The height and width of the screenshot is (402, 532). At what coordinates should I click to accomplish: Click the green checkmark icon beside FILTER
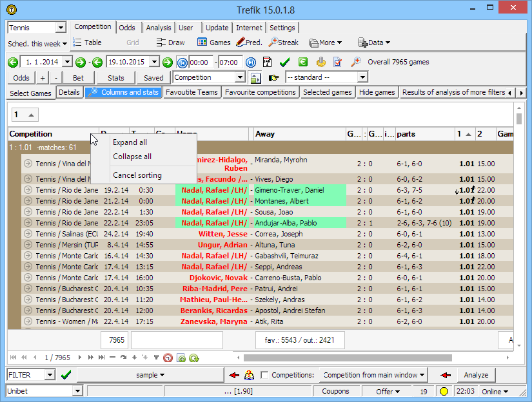(66, 375)
